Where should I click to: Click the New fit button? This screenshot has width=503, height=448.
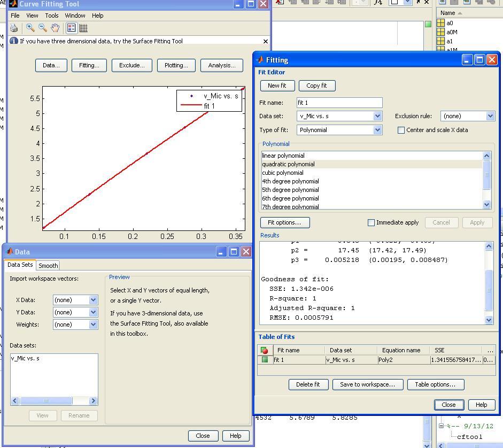point(277,86)
